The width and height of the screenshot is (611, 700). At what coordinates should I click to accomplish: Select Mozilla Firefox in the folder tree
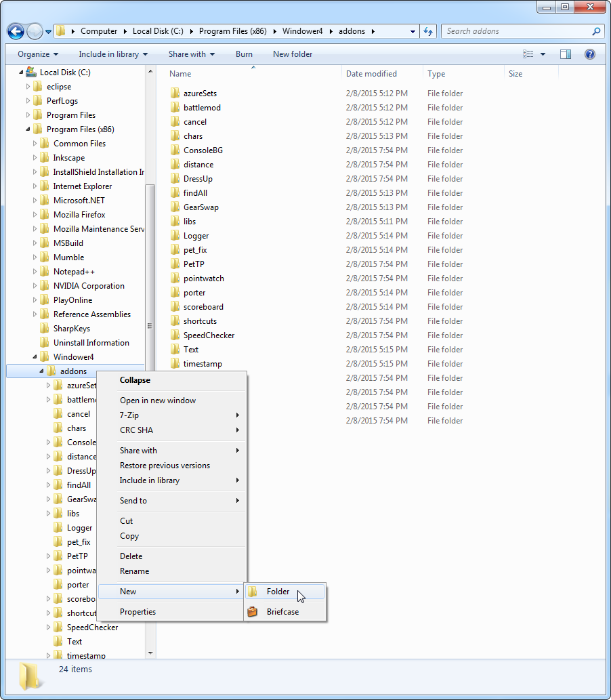point(79,215)
